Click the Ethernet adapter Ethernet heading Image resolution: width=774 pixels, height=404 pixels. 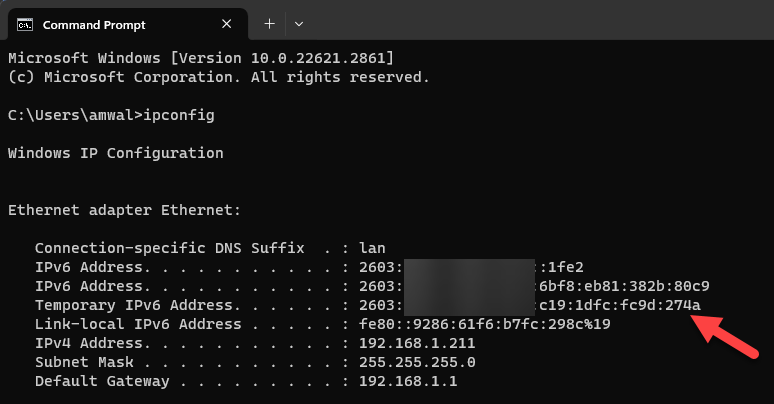tap(123, 210)
